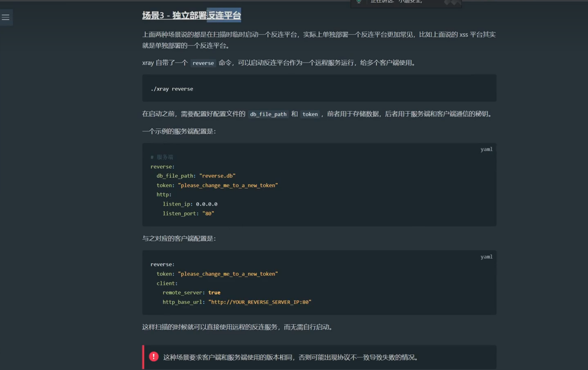588x370 pixels.
Task: Click the server token string value
Action: click(x=228, y=185)
